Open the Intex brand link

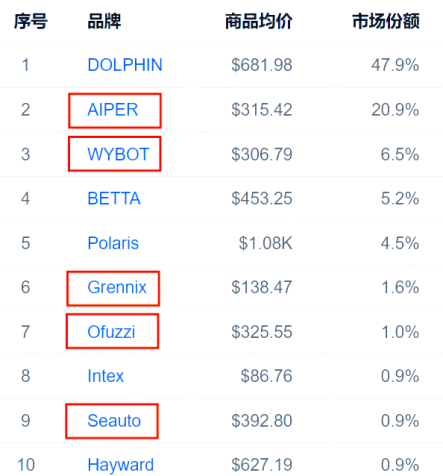point(105,376)
